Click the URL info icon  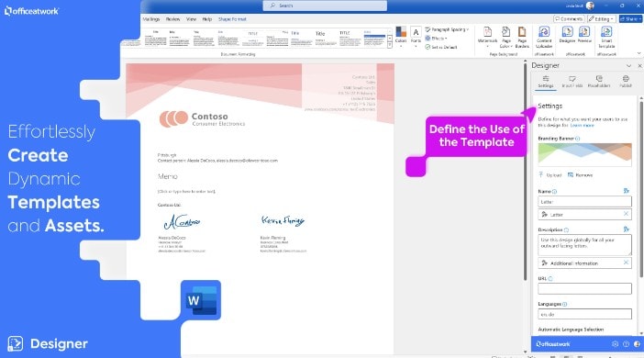(550, 279)
